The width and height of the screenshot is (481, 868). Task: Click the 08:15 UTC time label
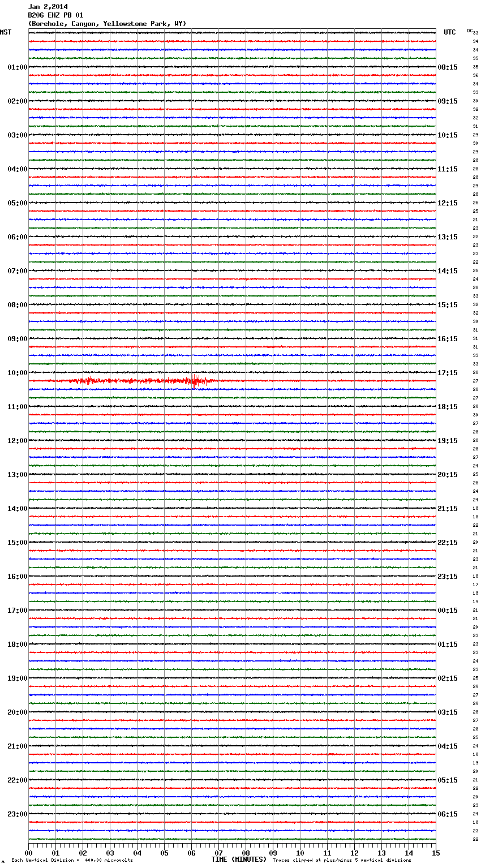448,67
